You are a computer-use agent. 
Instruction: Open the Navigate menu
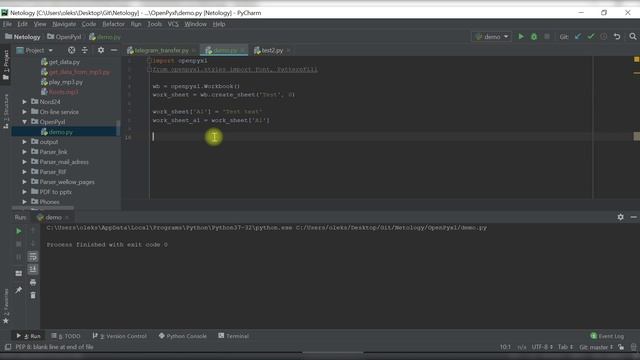pos(64,24)
